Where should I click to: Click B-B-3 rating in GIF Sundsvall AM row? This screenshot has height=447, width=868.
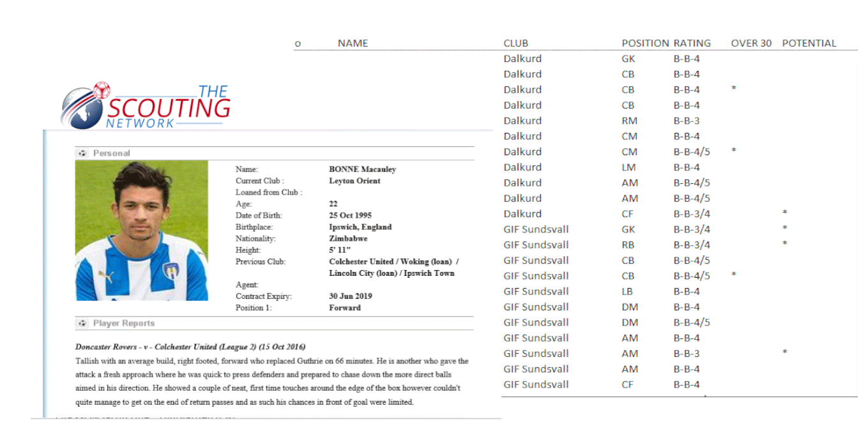pos(687,353)
